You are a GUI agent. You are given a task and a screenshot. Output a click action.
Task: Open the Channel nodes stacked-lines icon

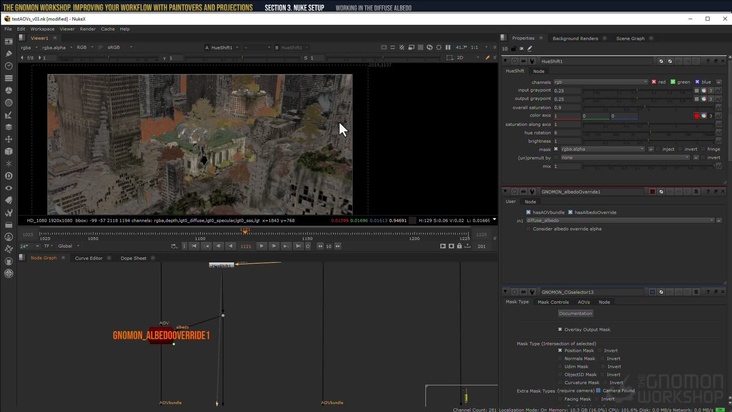pos(8,78)
